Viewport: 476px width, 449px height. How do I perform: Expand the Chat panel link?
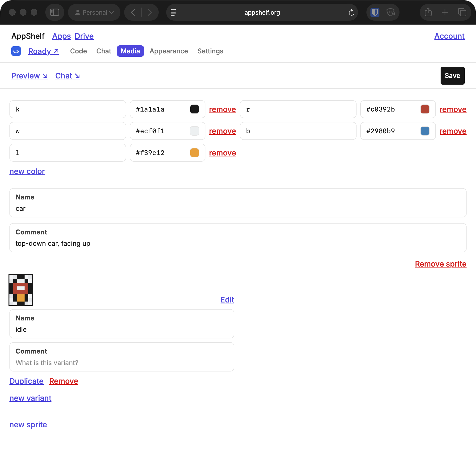pyautogui.click(x=68, y=76)
